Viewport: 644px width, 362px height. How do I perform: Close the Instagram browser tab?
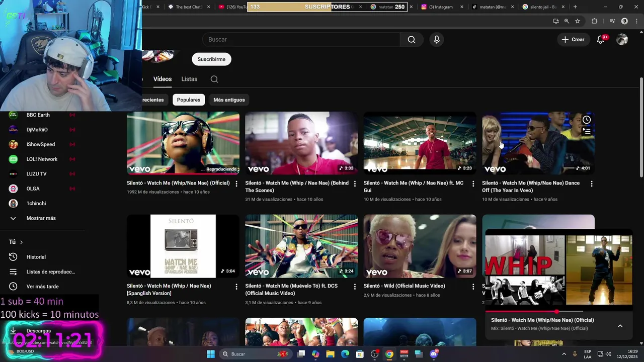pyautogui.click(x=462, y=7)
